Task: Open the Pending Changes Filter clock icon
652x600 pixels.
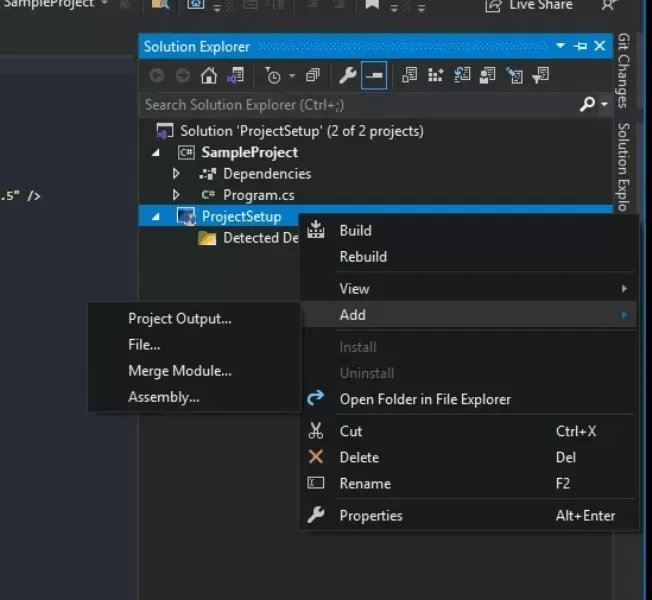Action: tap(272, 76)
